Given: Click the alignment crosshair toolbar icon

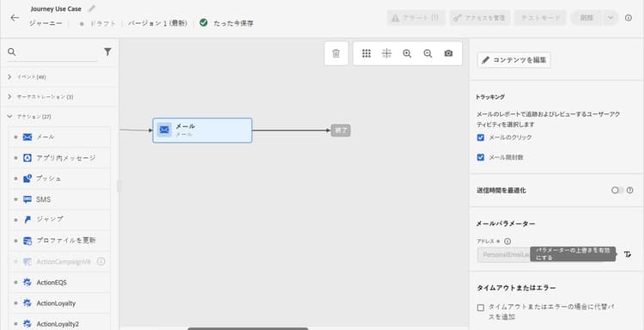Looking at the screenshot, I should [386, 53].
